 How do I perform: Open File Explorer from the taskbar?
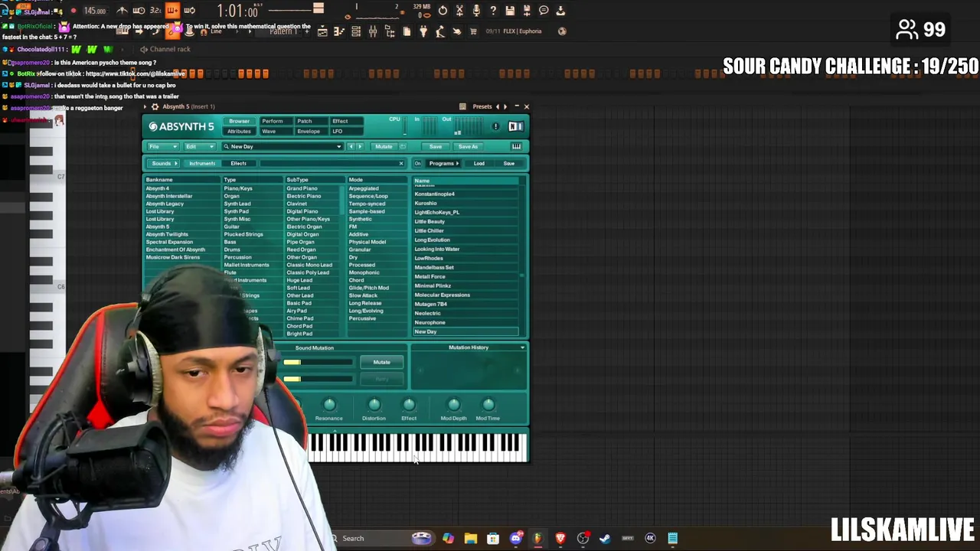click(x=470, y=538)
